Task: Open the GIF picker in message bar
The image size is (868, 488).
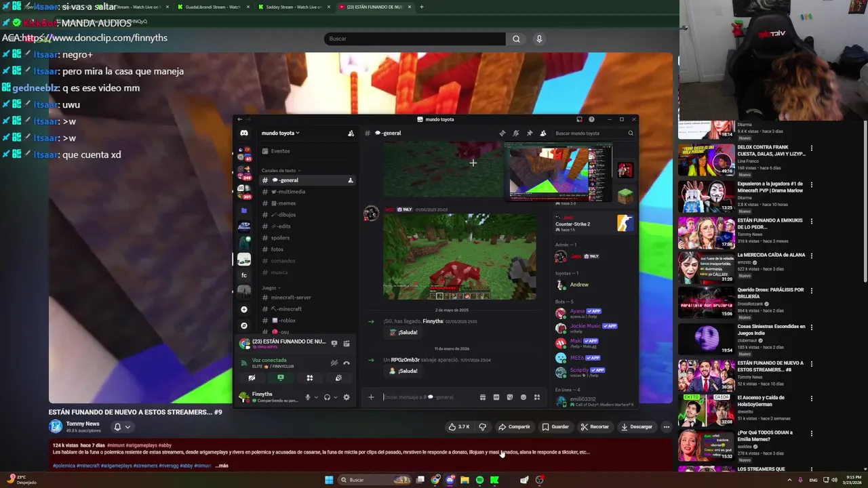Action: coord(496,397)
